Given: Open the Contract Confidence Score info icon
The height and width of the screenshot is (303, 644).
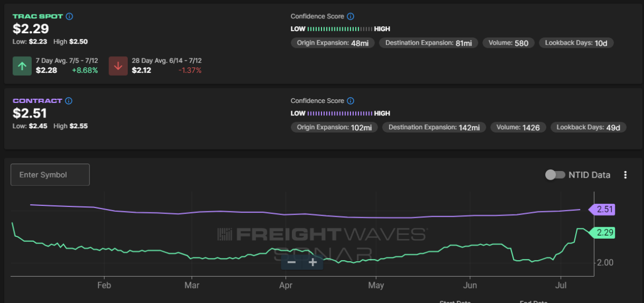Looking at the screenshot, I should [350, 101].
